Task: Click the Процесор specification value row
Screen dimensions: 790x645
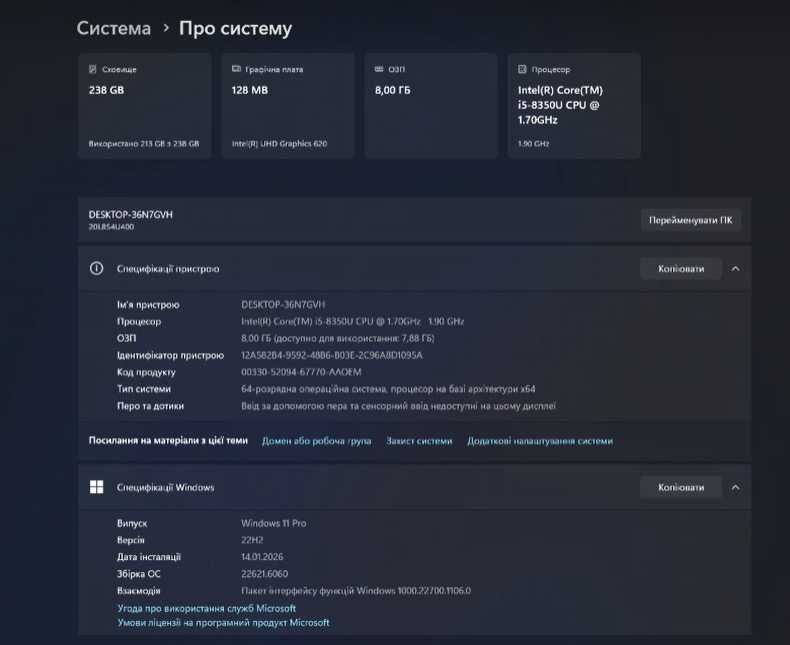Action: coord(353,321)
